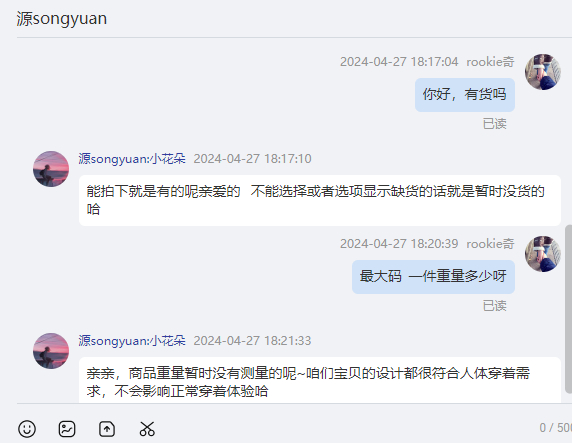Click 小花朵 avatar at 18:17:10 message

point(51,169)
